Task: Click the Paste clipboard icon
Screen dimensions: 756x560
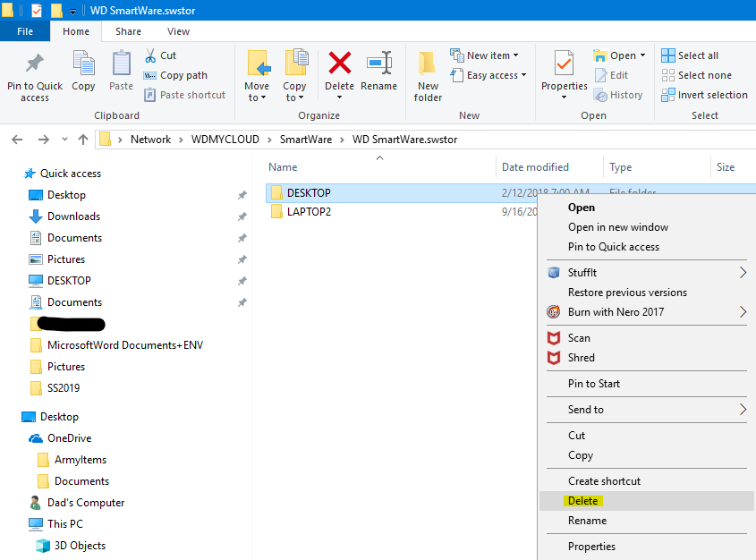Action: tap(121, 64)
